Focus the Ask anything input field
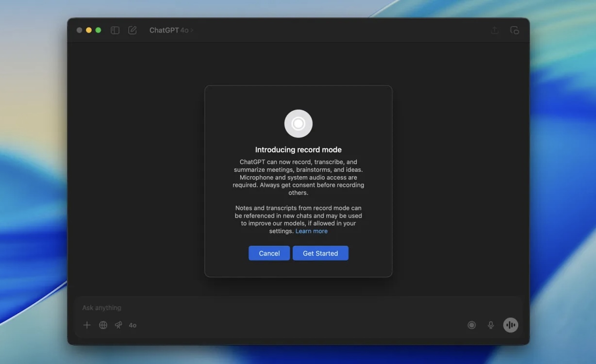The width and height of the screenshot is (596, 364). [x=298, y=308]
